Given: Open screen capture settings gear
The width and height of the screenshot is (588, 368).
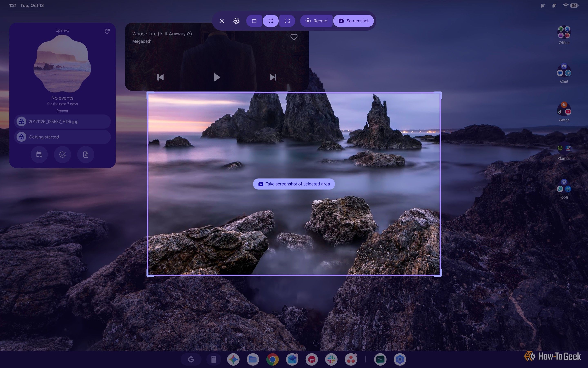Looking at the screenshot, I should click(236, 21).
